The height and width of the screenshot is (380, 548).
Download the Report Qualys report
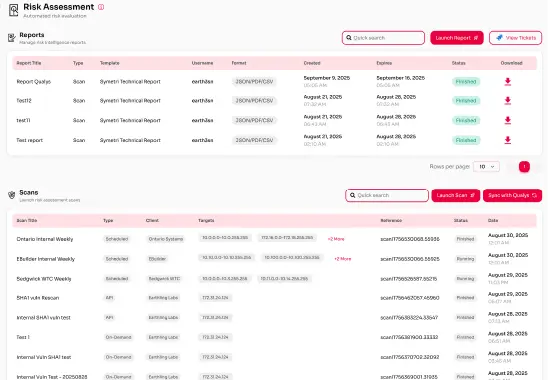[508, 81]
